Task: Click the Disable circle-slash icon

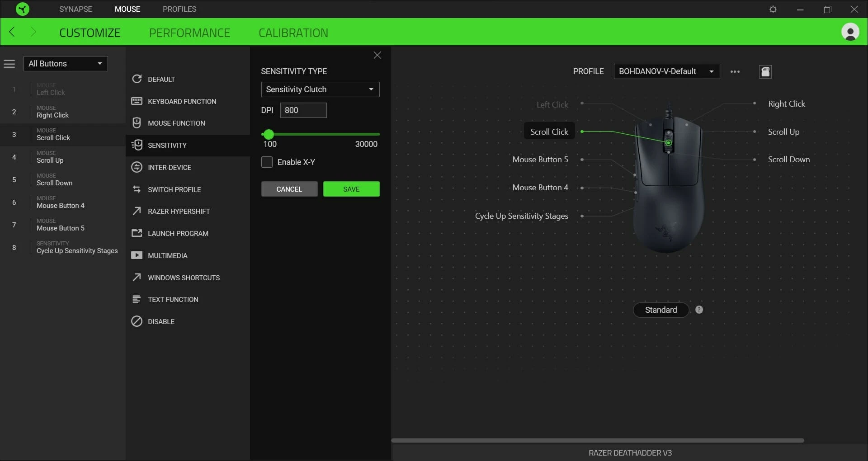Action: [x=137, y=321]
